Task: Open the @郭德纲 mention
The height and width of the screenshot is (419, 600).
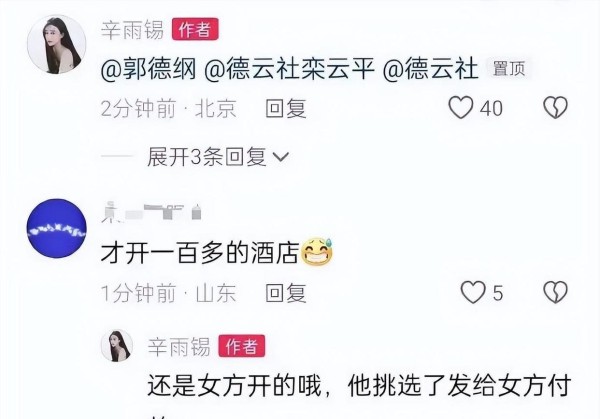Action: click(x=148, y=69)
